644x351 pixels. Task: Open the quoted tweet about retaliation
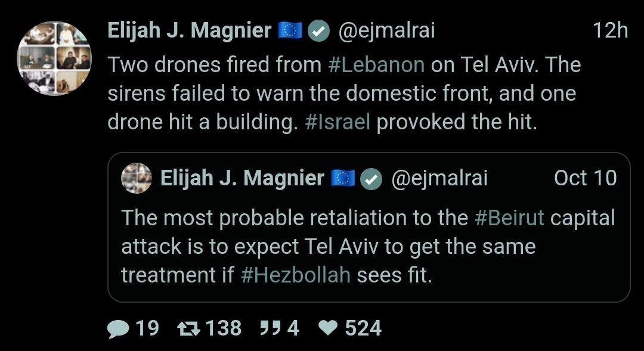tap(368, 247)
